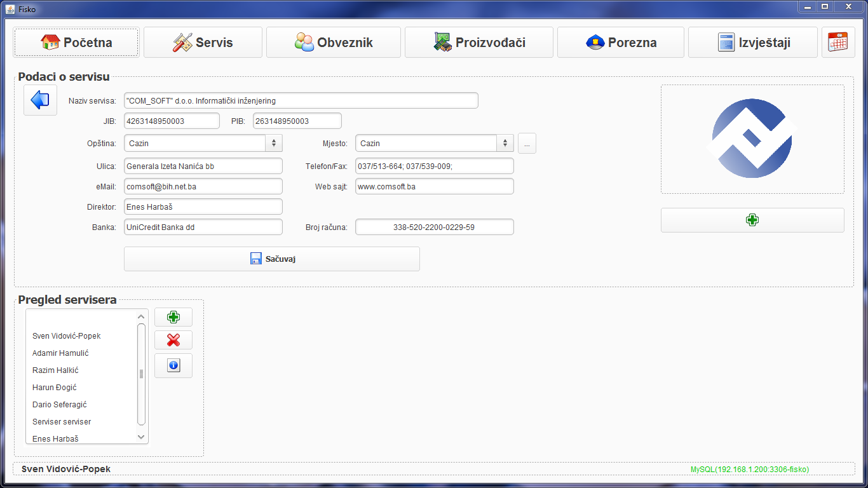The width and height of the screenshot is (868, 488).
Task: Open the calendar icon in top bar
Action: coord(837,43)
